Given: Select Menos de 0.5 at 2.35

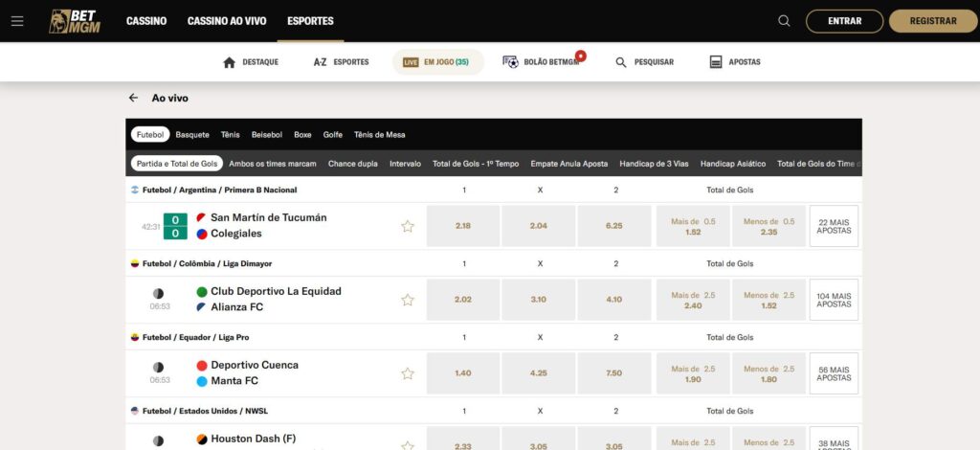Looking at the screenshot, I should click(768, 226).
